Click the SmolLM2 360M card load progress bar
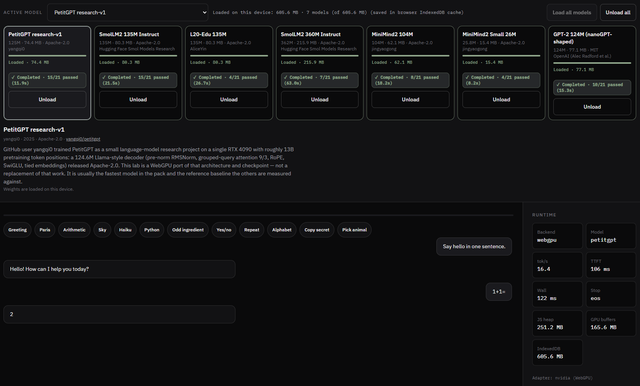The height and width of the screenshot is (386, 640). pos(320,55)
